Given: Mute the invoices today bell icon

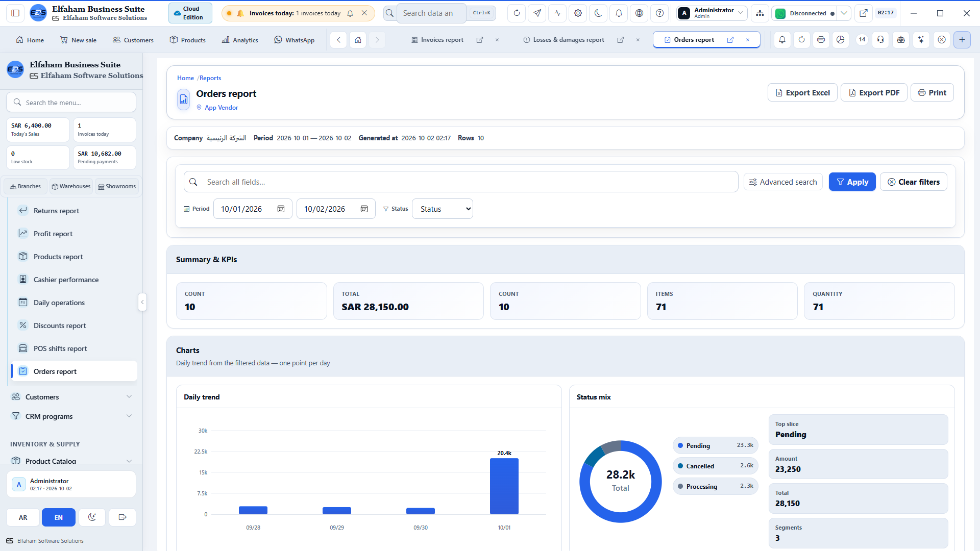Looking at the screenshot, I should (350, 13).
